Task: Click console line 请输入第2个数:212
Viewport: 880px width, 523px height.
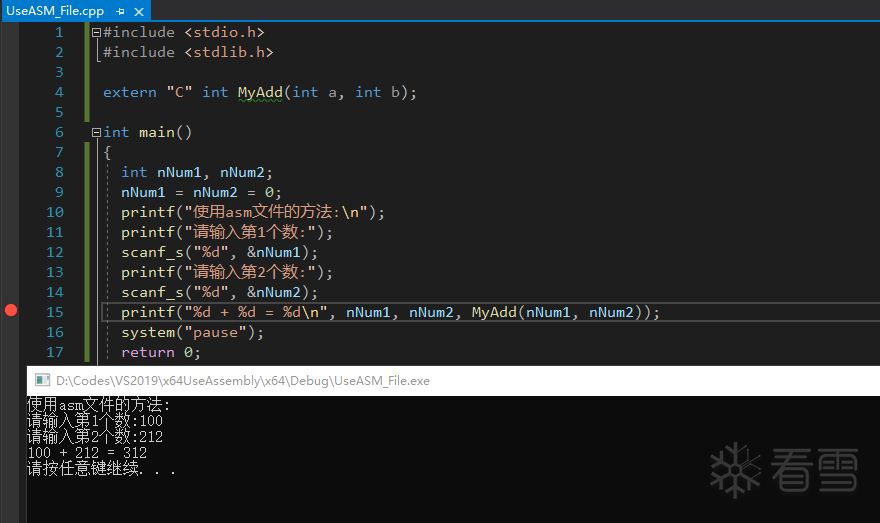Action: tap(95, 437)
